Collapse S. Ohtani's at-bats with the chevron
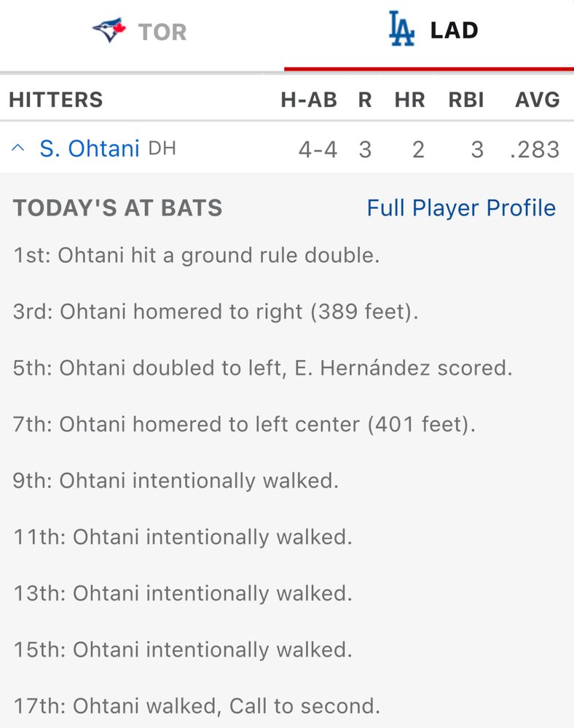574x728 pixels. [17, 148]
